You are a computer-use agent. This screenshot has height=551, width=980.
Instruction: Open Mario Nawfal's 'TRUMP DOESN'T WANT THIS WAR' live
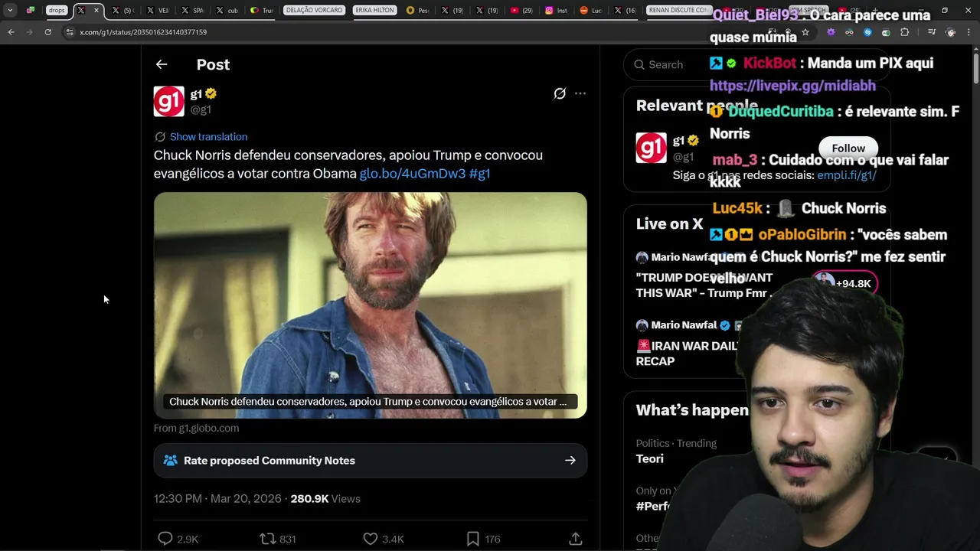(x=704, y=285)
